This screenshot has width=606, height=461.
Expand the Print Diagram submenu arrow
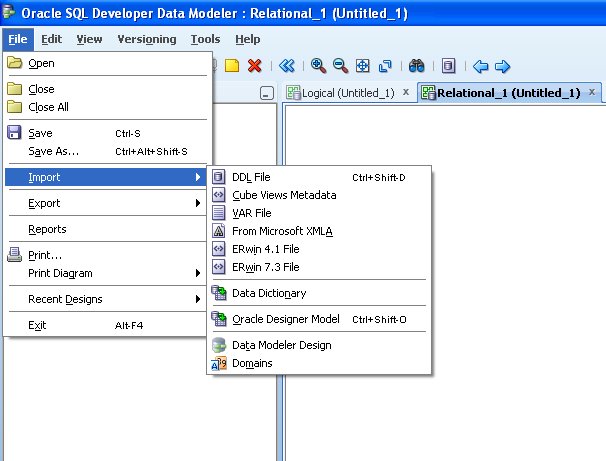tap(198, 273)
